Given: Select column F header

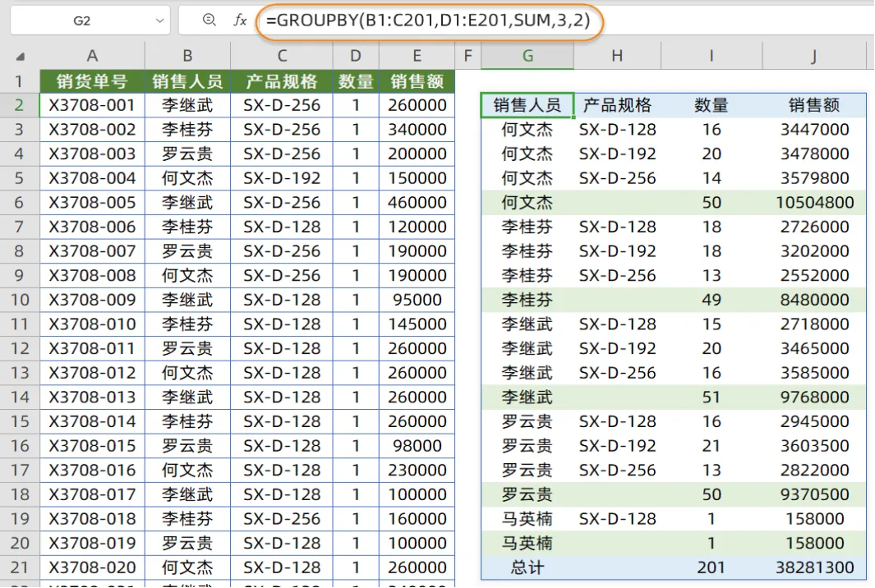Looking at the screenshot, I should coord(467,56).
